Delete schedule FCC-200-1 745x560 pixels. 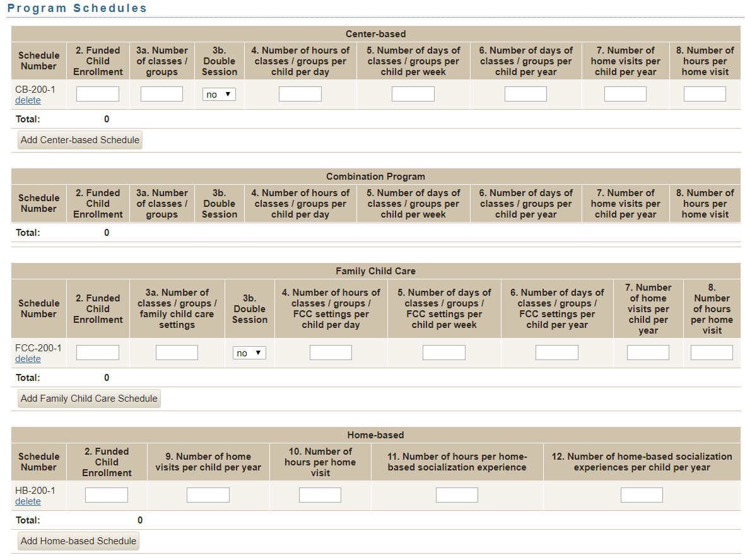(x=28, y=359)
